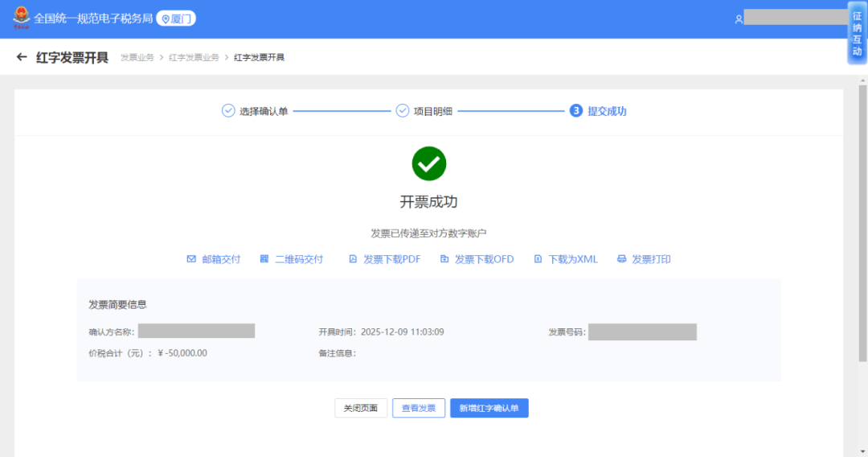Screen dimensions: 868x457
Task: Click the user profile icon at top right
Action: tap(739, 19)
